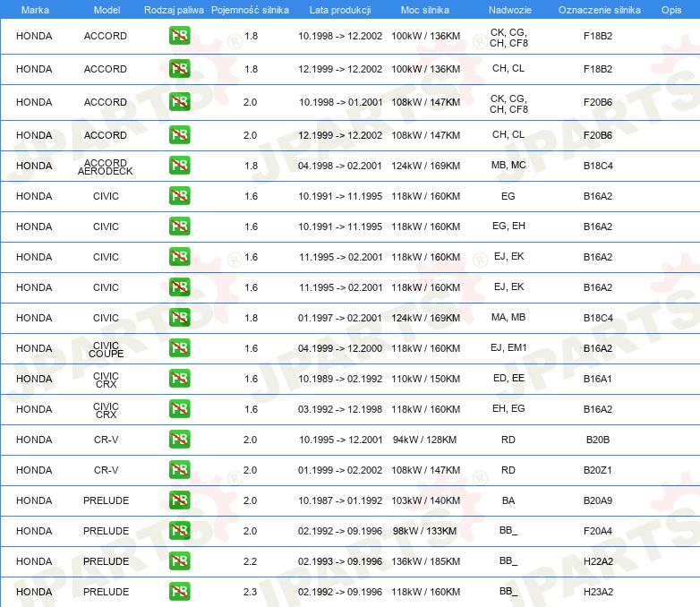
Task: Click the Pojemność silnika column header
Action: point(250,10)
